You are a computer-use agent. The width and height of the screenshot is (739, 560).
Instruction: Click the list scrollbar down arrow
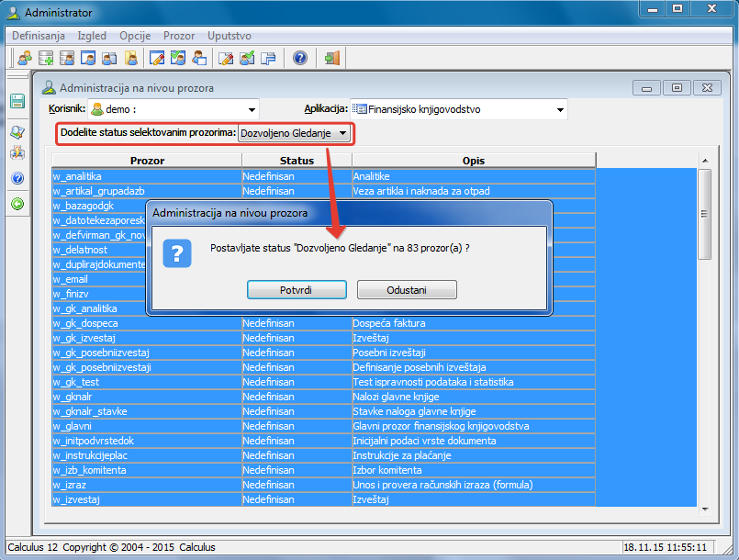[x=705, y=510]
